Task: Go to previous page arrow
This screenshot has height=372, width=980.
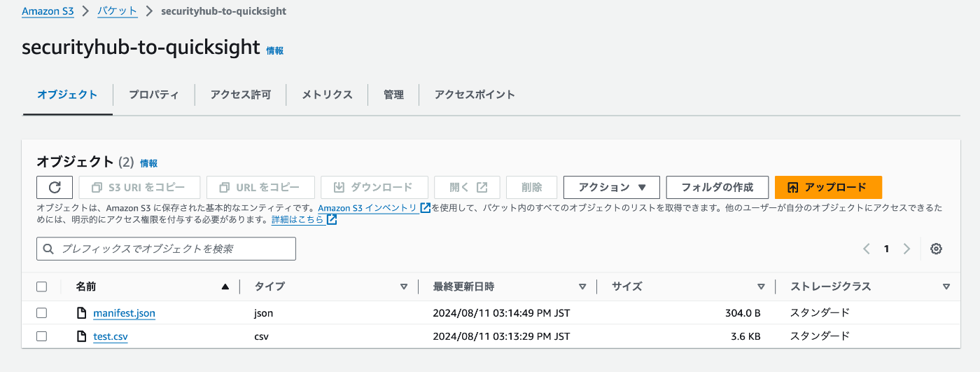Action: click(x=867, y=249)
